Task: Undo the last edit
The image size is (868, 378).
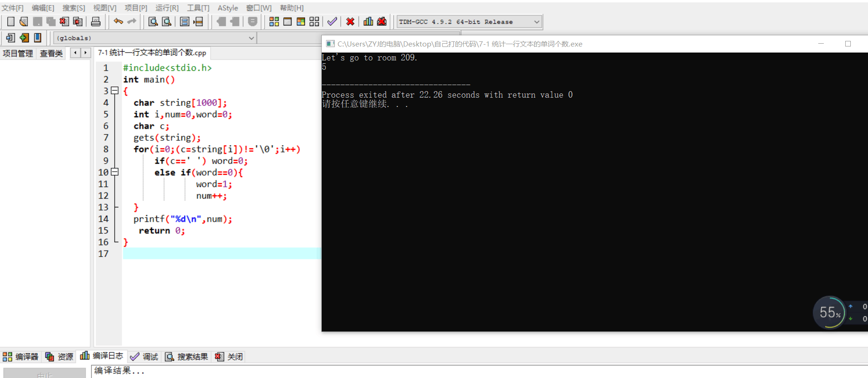Action: pos(119,21)
